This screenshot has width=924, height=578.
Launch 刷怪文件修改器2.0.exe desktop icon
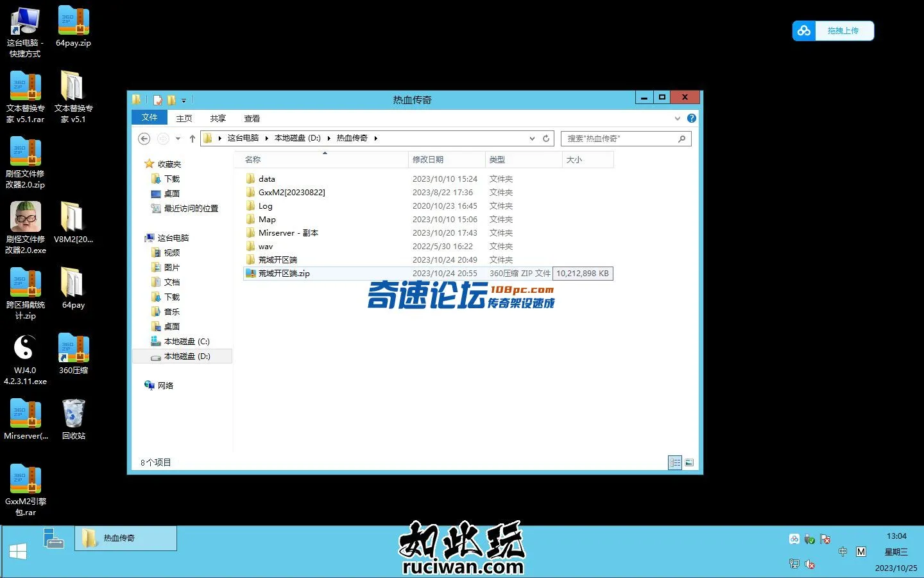coord(25,229)
